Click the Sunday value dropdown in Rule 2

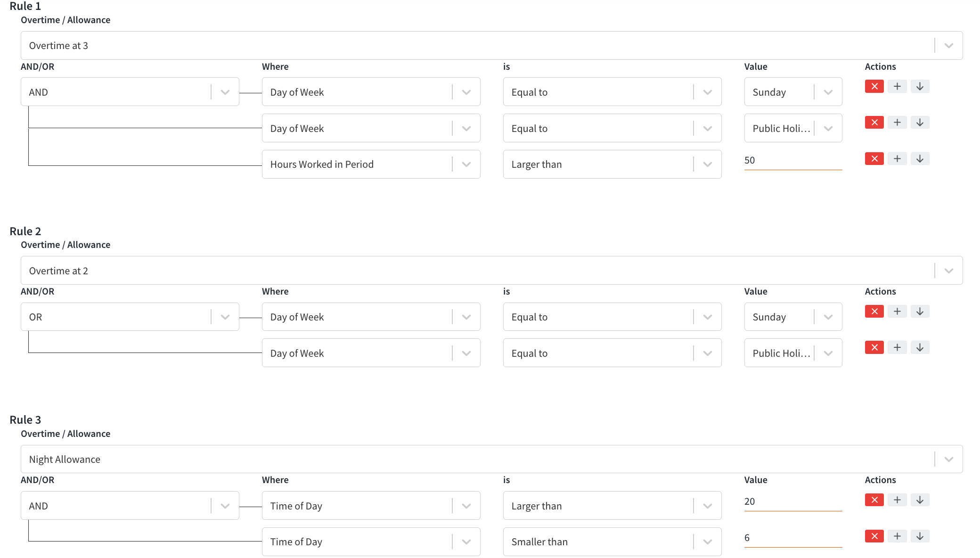coord(794,316)
